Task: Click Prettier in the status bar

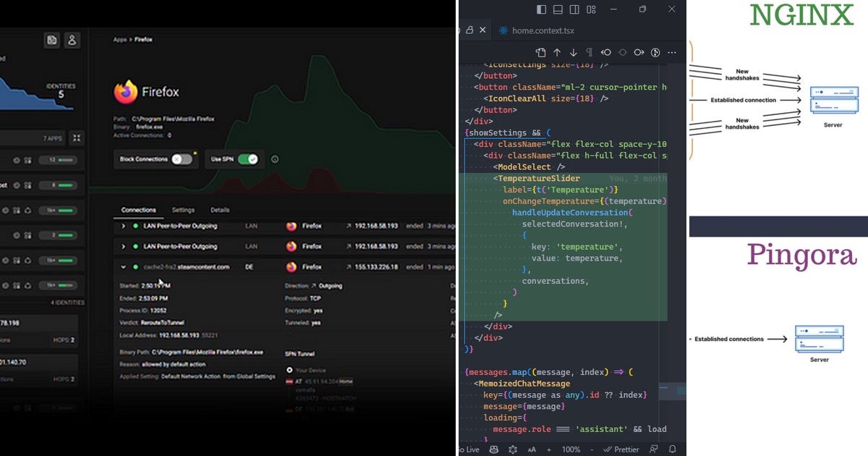Action: point(622,449)
